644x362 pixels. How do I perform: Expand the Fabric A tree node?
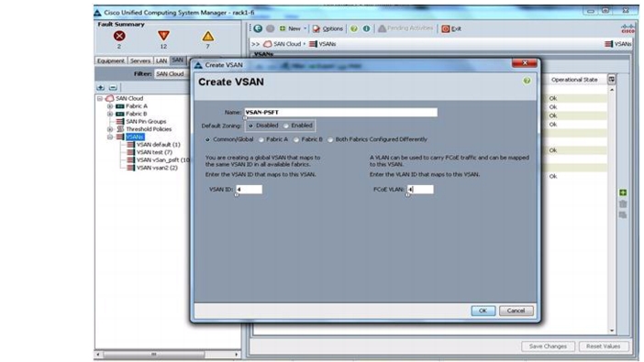tap(110, 106)
